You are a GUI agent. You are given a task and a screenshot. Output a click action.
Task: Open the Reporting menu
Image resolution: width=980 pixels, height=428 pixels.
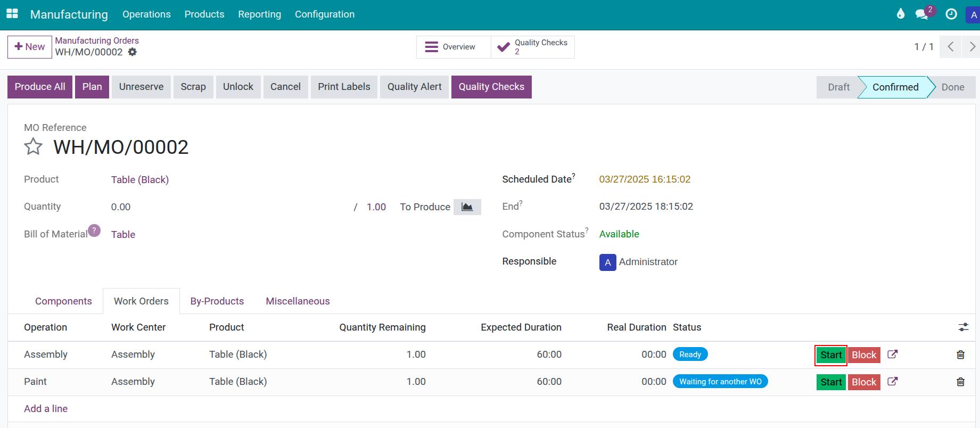(x=260, y=14)
